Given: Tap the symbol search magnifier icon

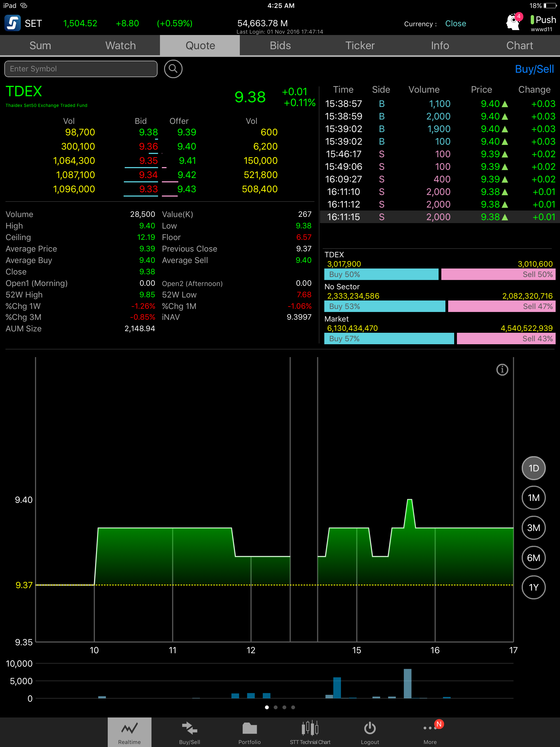Looking at the screenshot, I should 173,69.
